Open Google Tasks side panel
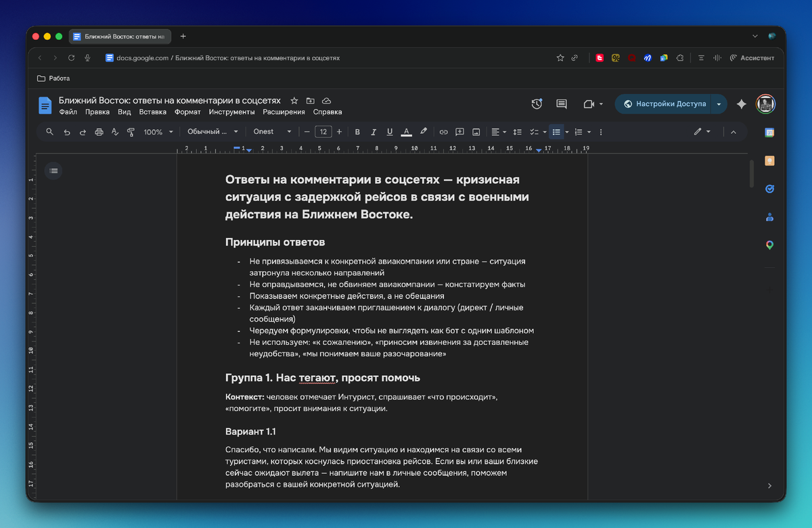 click(769, 189)
